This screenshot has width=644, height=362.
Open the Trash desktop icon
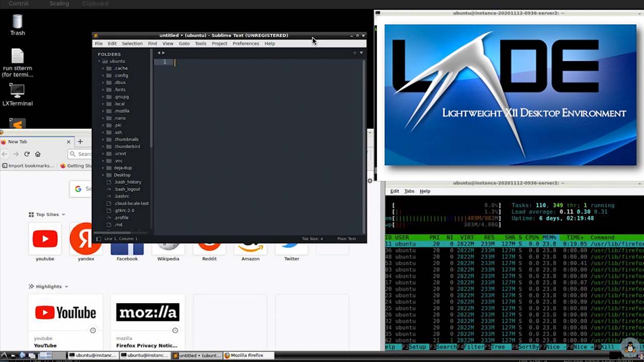18,24
